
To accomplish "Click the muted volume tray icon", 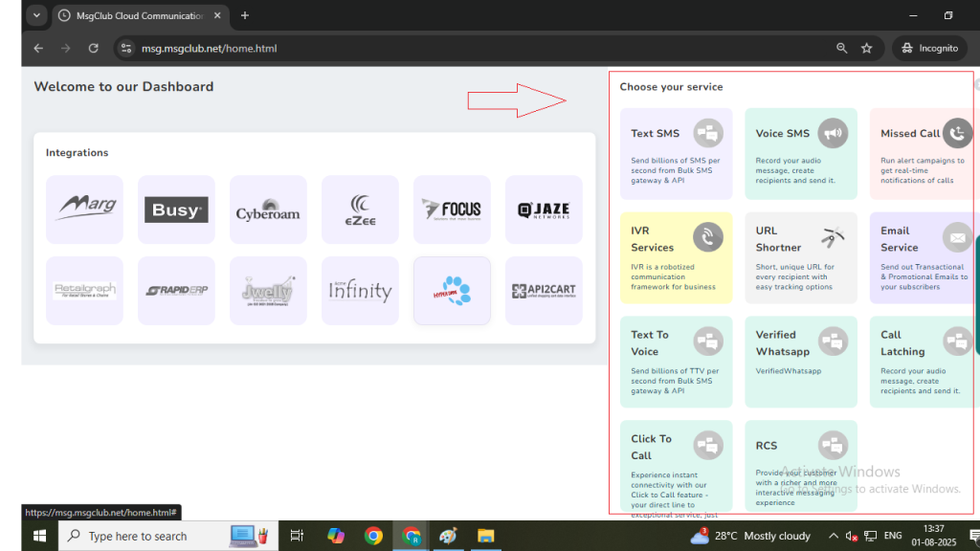I will tap(851, 536).
